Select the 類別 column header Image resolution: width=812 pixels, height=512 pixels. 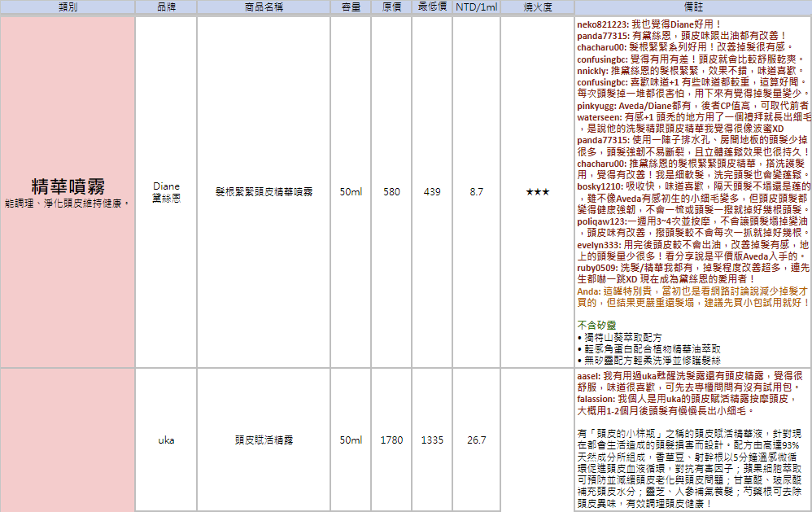click(68, 7)
